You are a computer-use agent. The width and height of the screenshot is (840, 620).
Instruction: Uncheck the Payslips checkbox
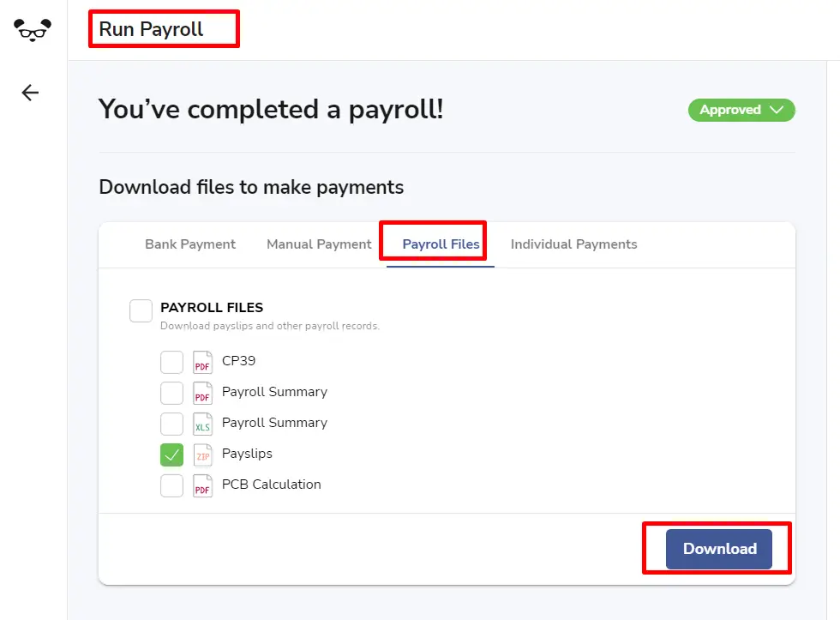(171, 455)
